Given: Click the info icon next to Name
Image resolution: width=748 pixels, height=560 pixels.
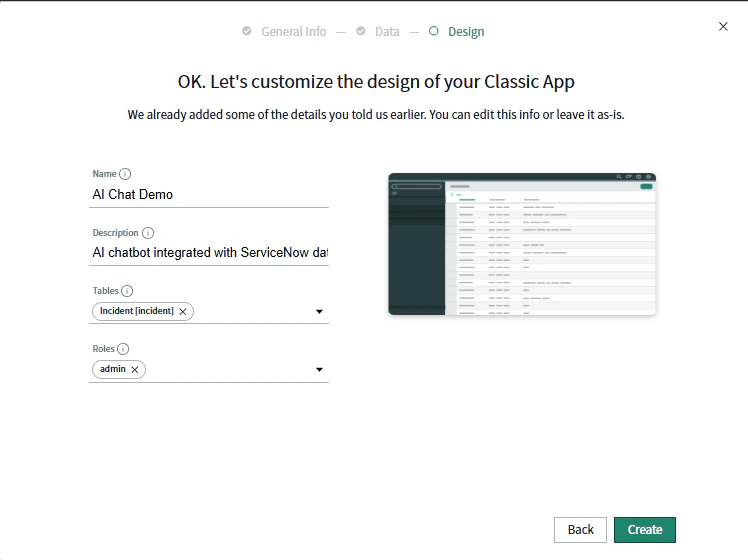Looking at the screenshot, I should click(x=125, y=174).
